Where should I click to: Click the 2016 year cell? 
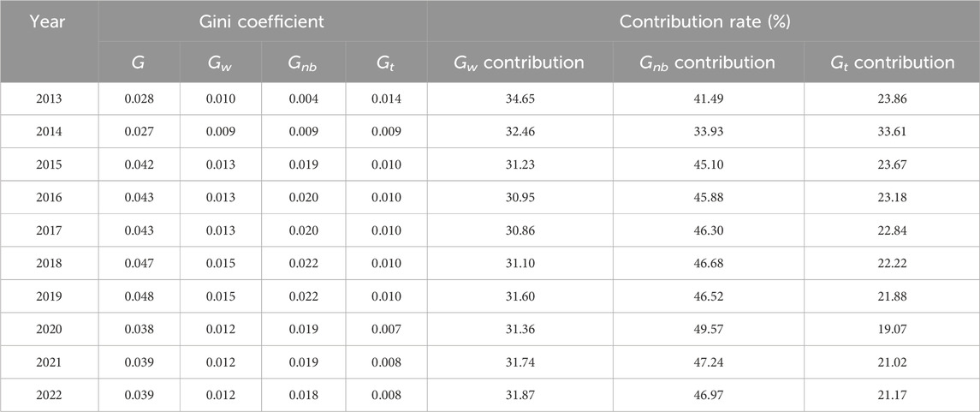tap(49, 198)
